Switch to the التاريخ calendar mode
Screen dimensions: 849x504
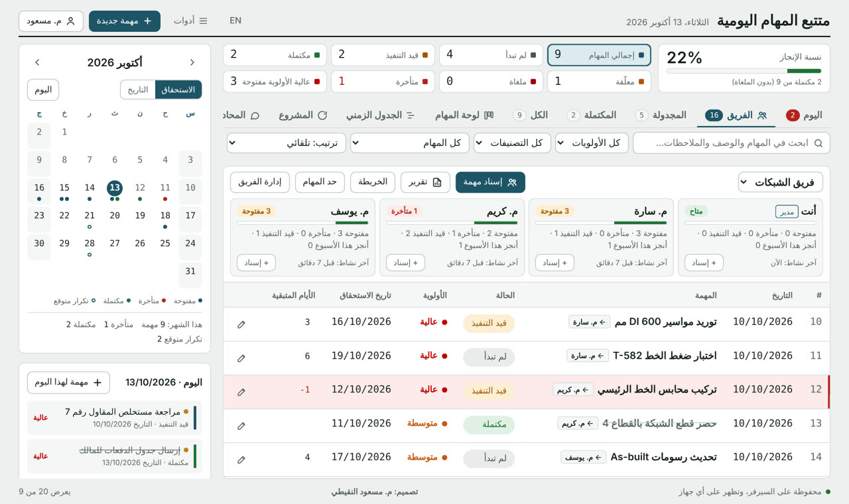pyautogui.click(x=138, y=90)
